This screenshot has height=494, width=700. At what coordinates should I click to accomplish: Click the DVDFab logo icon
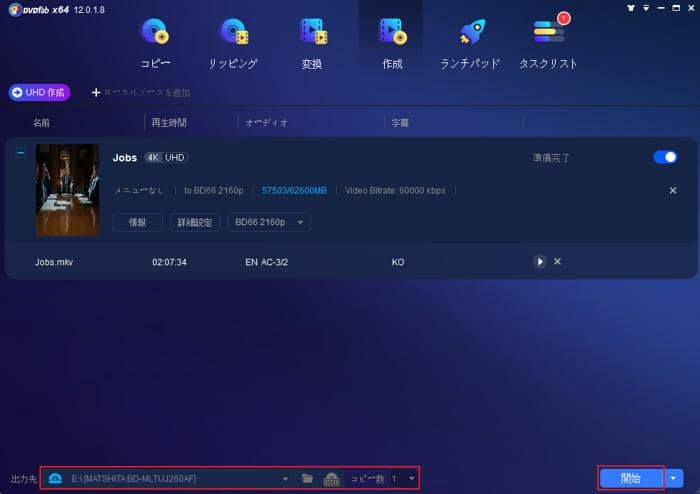click(14, 9)
